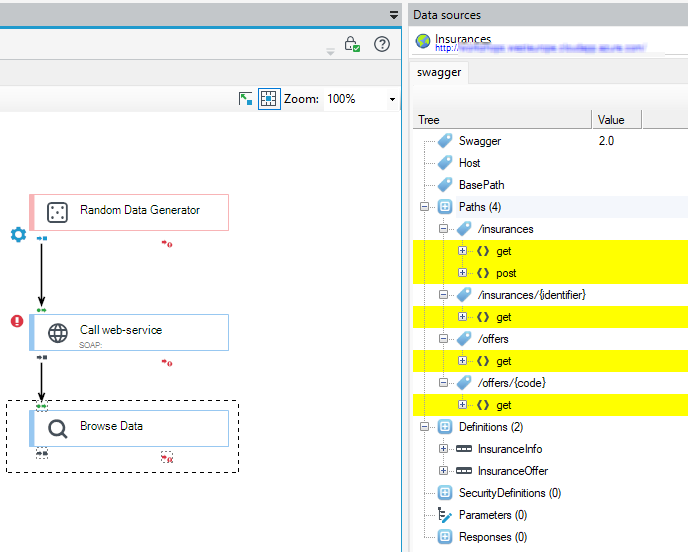
Task: Click the InsuranceOffer label
Action: (512, 471)
